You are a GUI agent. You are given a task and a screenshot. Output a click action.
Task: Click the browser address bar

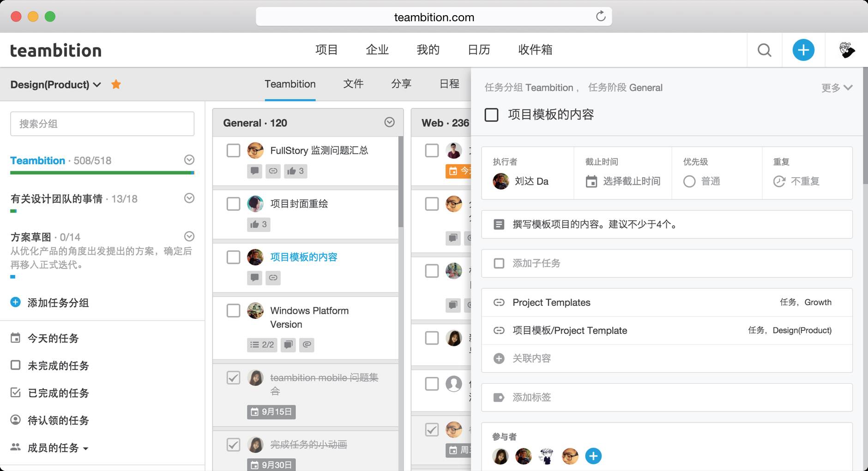[x=434, y=17]
